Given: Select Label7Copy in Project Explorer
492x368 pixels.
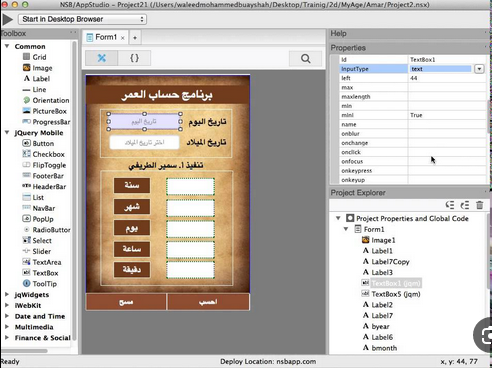Looking at the screenshot, I should click(386, 262).
